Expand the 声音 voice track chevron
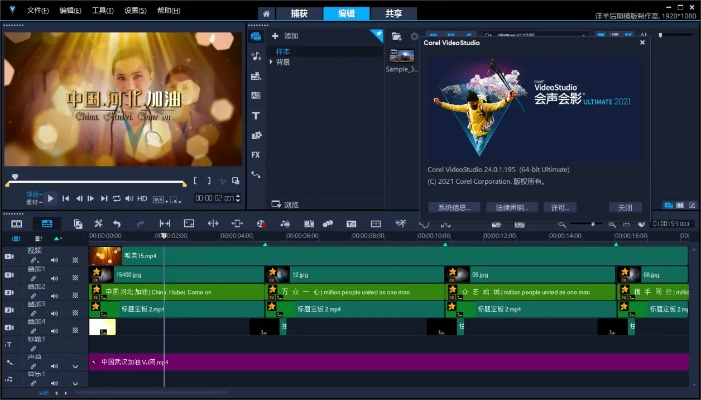This screenshot has width=701, height=400. [75, 366]
